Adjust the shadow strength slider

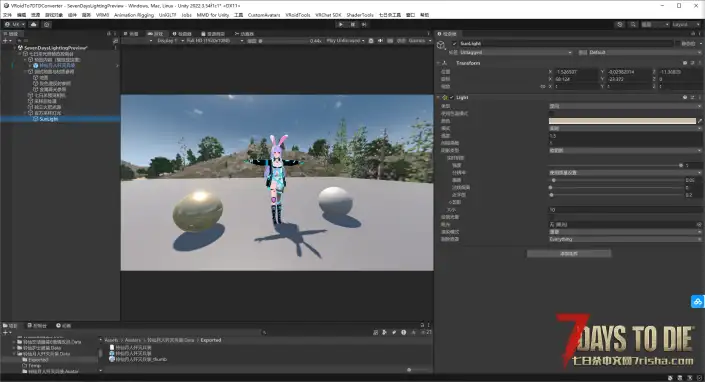615,165
